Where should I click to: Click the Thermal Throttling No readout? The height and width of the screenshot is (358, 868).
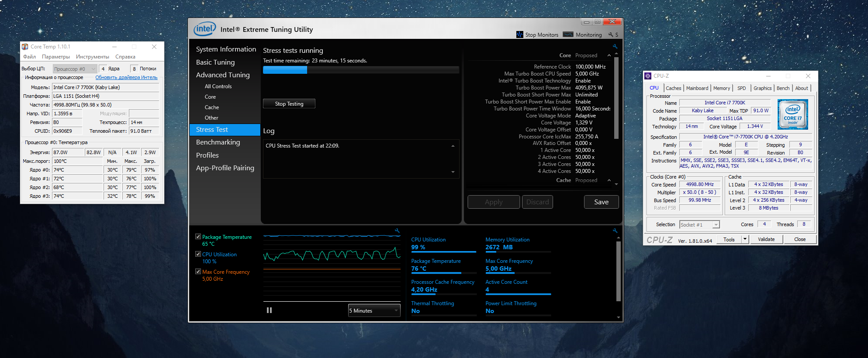tap(415, 311)
